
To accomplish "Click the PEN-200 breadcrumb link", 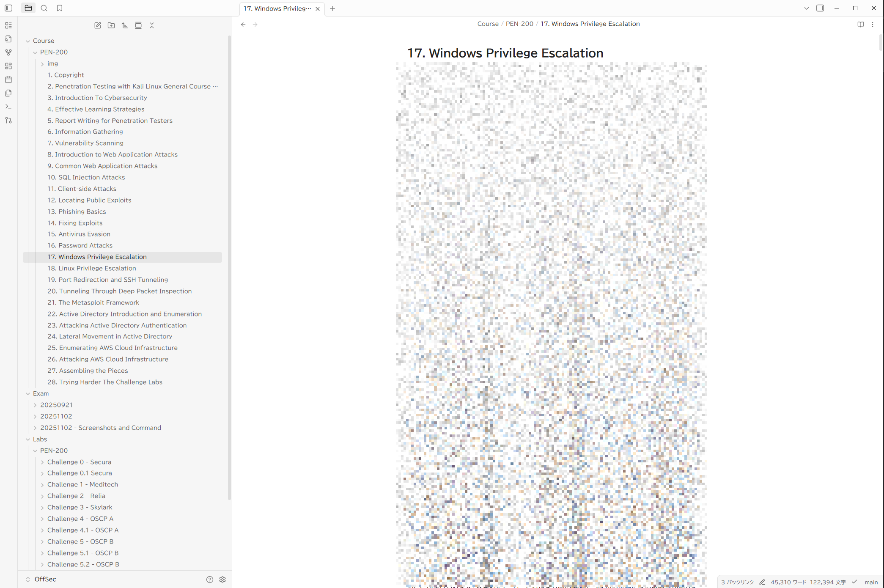I will [x=519, y=24].
